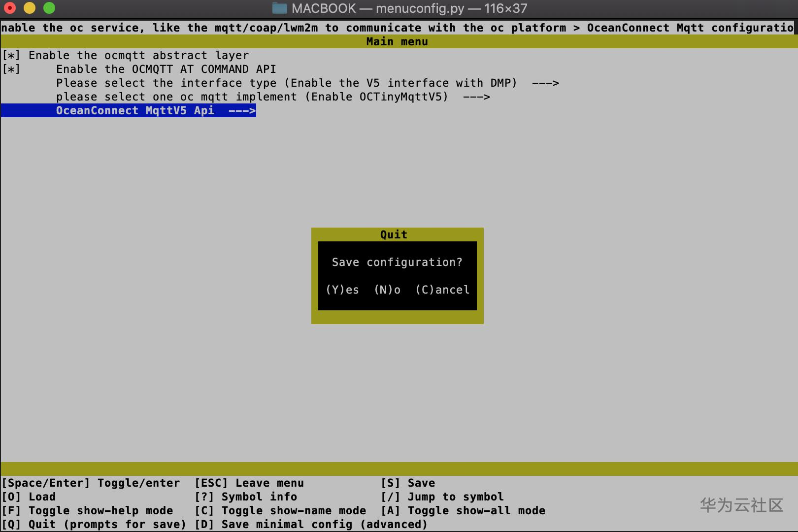Click the yellow minimize button
Viewport: 798px width, 532px height.
[x=29, y=8]
